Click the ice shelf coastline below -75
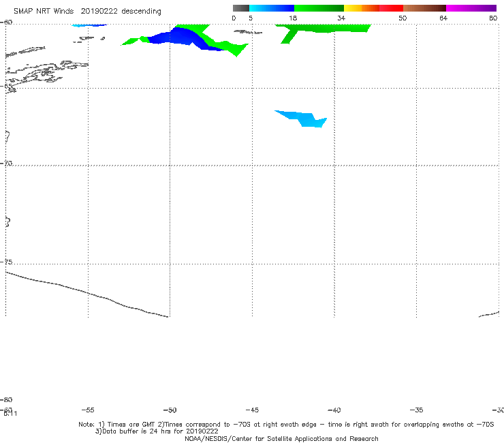The height and width of the screenshot is (443, 504). click(x=87, y=294)
